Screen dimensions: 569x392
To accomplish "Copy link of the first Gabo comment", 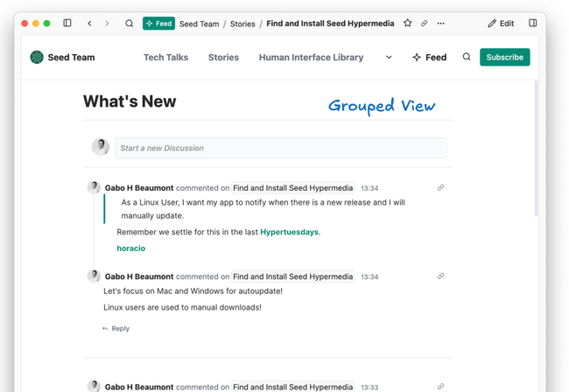I will click(x=440, y=188).
